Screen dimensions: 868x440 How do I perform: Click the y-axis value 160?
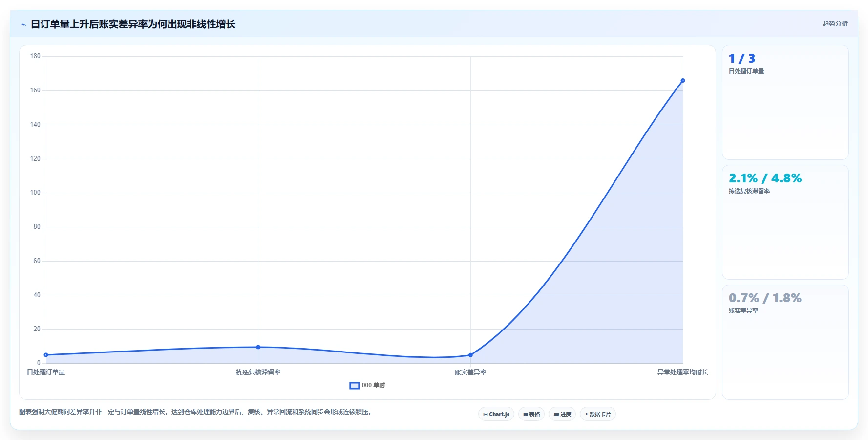[x=35, y=90]
